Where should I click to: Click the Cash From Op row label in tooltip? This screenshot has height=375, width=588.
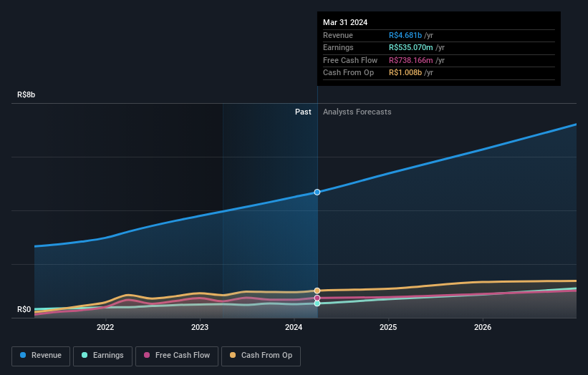click(348, 73)
